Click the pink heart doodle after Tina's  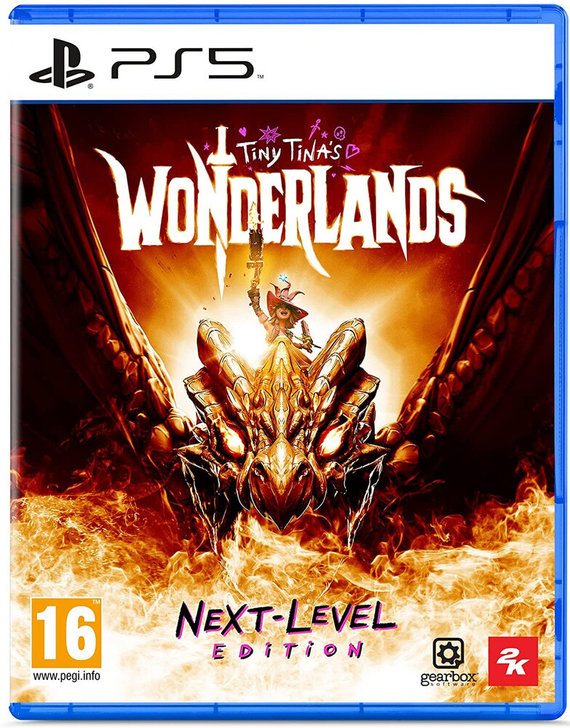[352, 151]
